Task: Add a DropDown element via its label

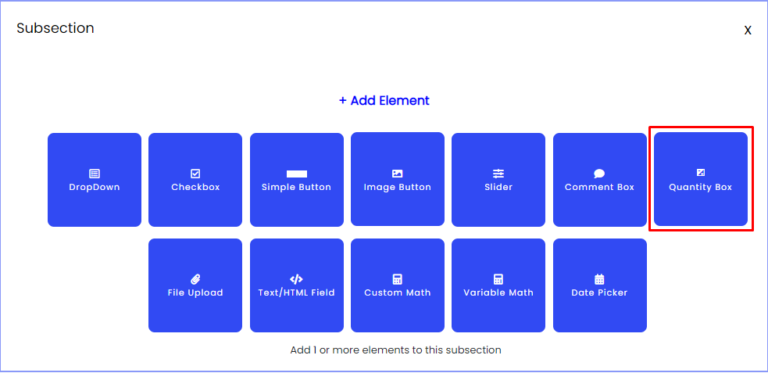Action: coord(95,187)
